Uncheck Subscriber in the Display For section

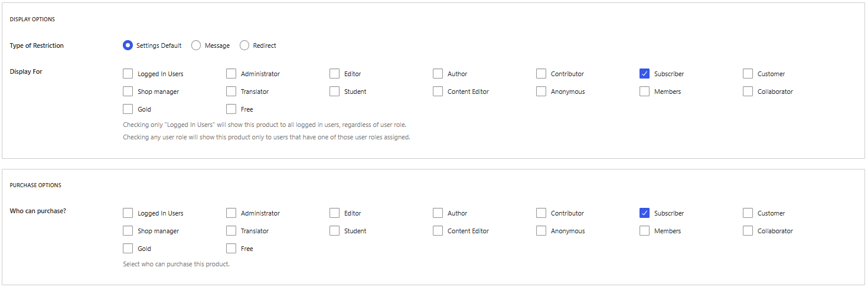coord(644,74)
